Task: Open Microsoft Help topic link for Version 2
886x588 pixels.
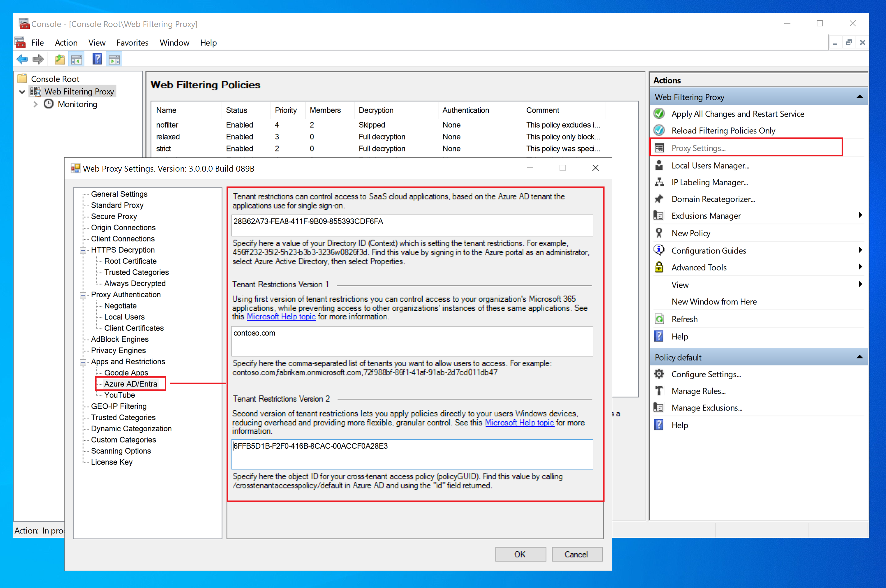Action: [519, 423]
